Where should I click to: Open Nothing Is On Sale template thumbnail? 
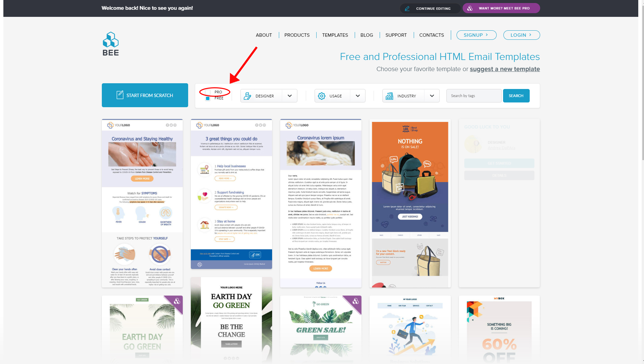coord(410,203)
